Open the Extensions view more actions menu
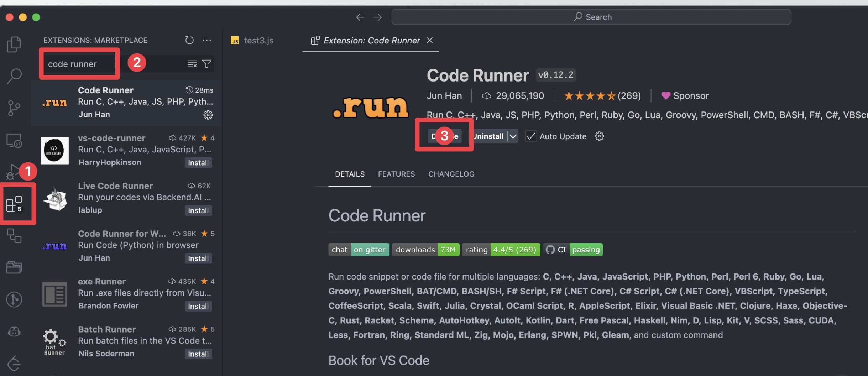Image resolution: width=868 pixels, height=376 pixels. [207, 40]
